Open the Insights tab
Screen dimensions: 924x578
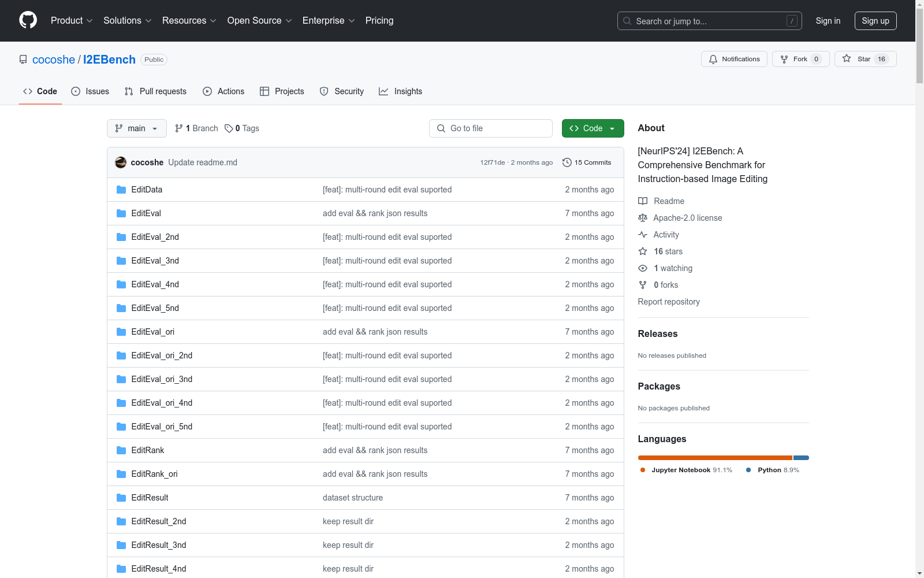pyautogui.click(x=401, y=91)
